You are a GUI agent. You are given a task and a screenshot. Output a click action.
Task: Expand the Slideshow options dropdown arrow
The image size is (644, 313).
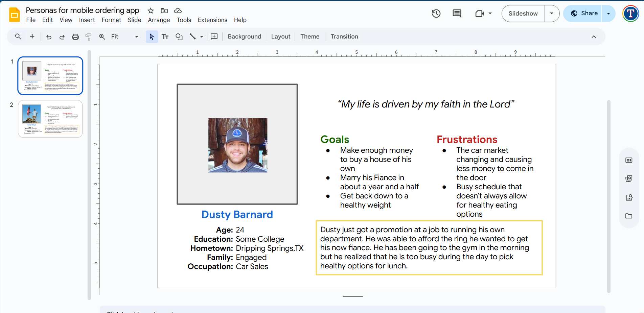(552, 14)
